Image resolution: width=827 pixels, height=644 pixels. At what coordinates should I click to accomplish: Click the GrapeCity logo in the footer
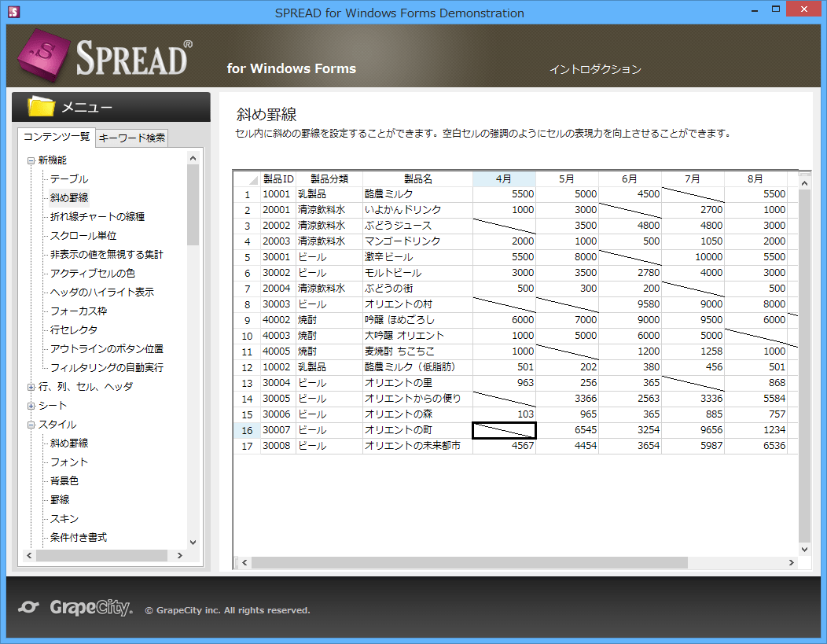(75, 607)
